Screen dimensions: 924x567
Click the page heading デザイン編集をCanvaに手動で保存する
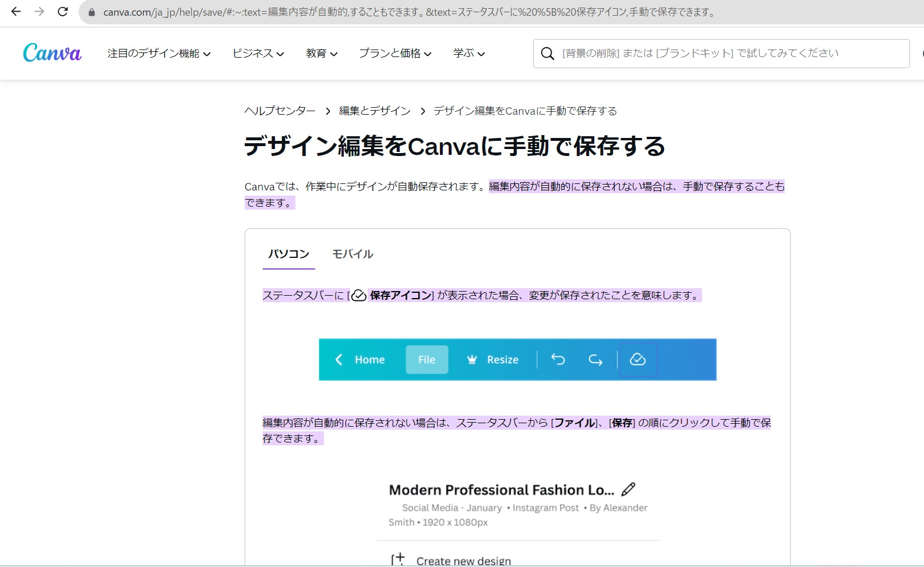coord(454,146)
